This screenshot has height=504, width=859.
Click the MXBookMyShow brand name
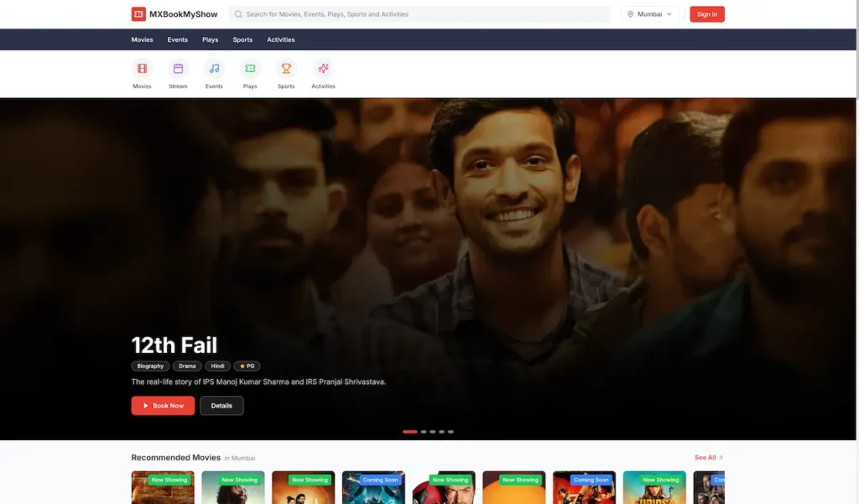click(183, 14)
